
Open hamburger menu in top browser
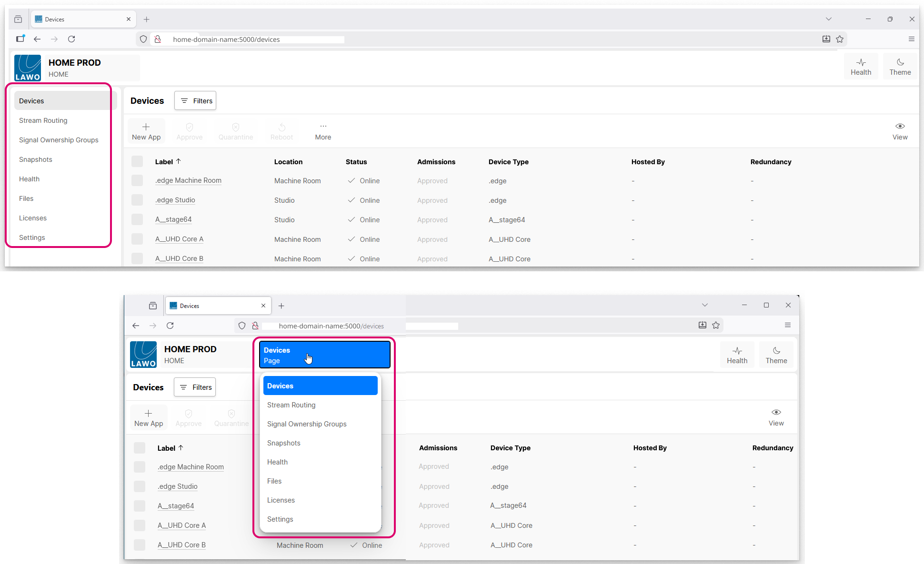point(911,39)
